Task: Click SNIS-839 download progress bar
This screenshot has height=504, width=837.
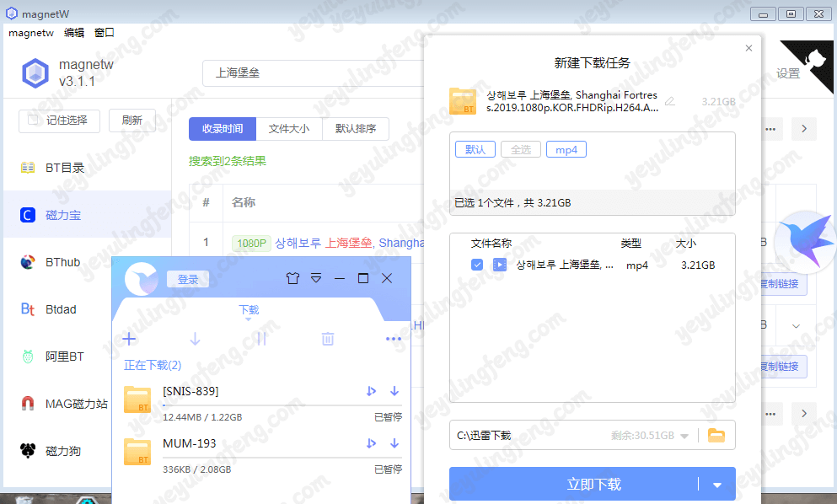Action: pos(282,405)
